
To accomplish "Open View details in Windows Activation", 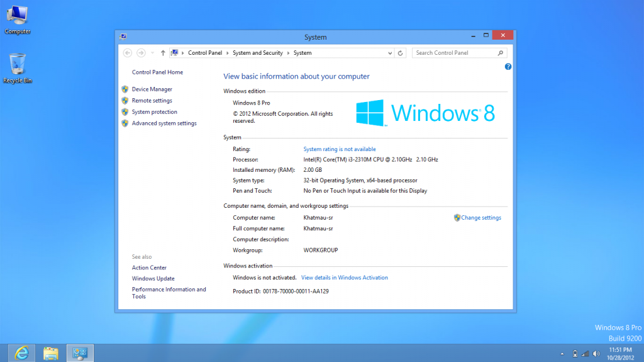I will click(x=344, y=278).
